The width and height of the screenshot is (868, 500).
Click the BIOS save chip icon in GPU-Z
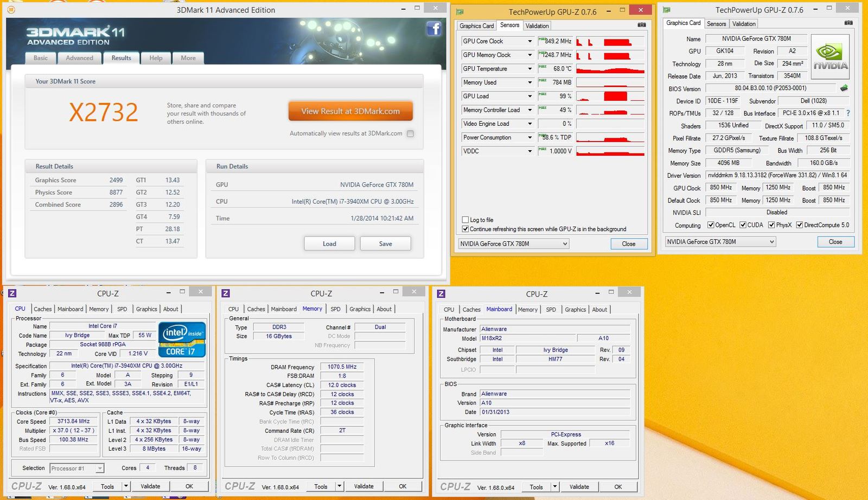coord(844,88)
